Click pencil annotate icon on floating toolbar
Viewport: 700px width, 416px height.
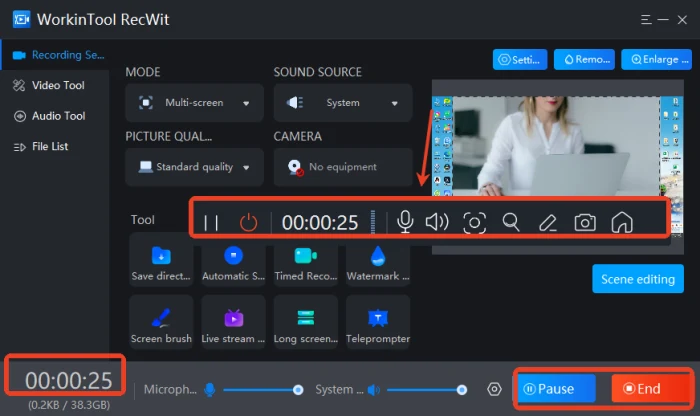[548, 223]
